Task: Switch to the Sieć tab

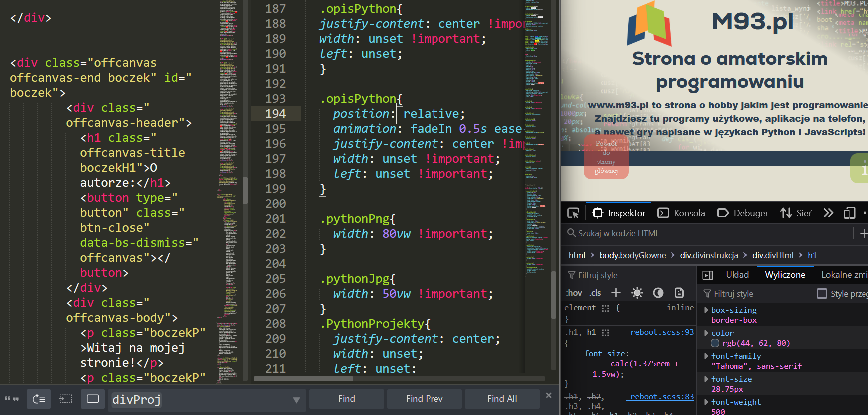Action: point(796,213)
